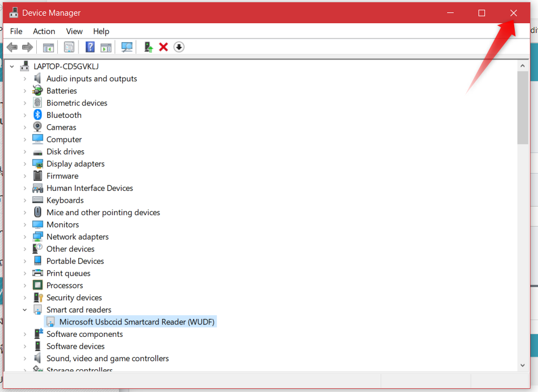Click the red X Uninstall device icon
This screenshot has height=392, width=538.
163,47
